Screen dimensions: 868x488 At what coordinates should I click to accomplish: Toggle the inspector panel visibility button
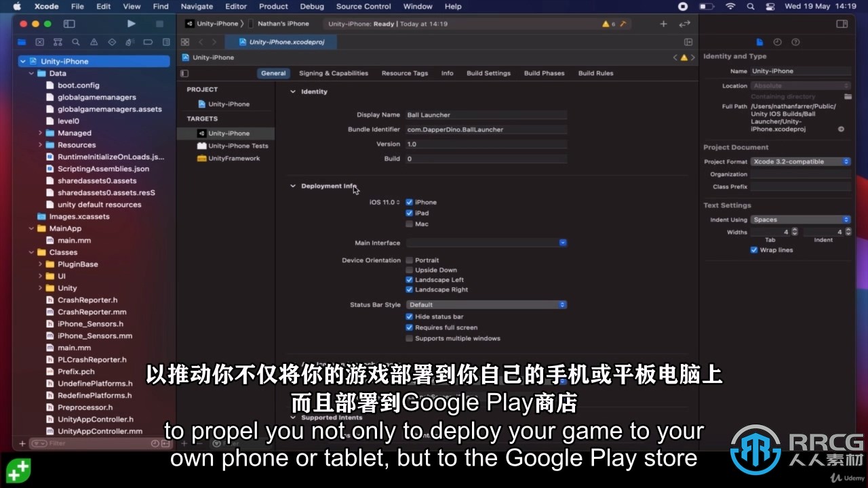[842, 24]
